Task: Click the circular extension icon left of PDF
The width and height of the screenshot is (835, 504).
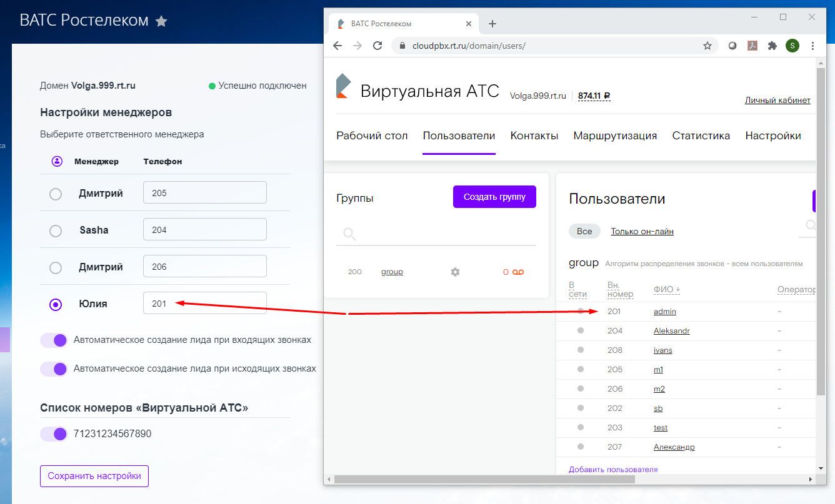Action: point(733,46)
